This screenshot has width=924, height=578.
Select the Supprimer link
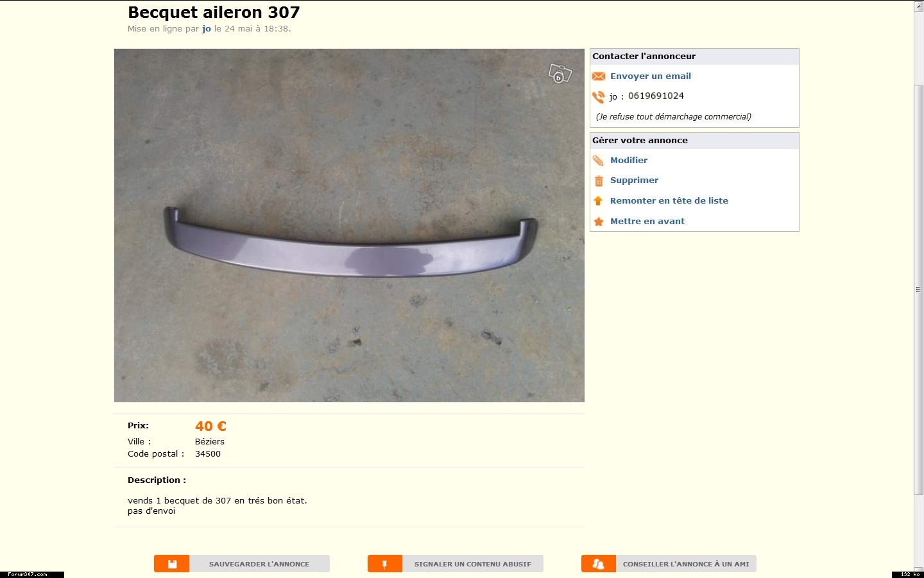click(634, 180)
